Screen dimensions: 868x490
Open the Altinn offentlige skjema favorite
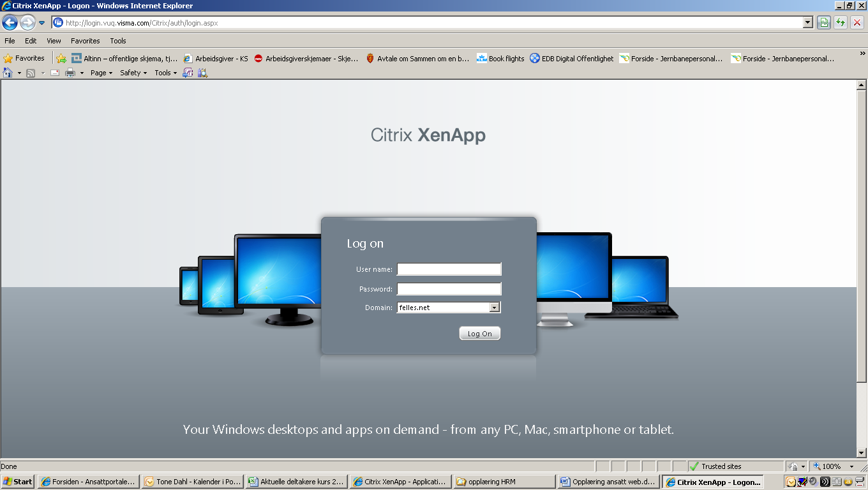[x=124, y=58]
